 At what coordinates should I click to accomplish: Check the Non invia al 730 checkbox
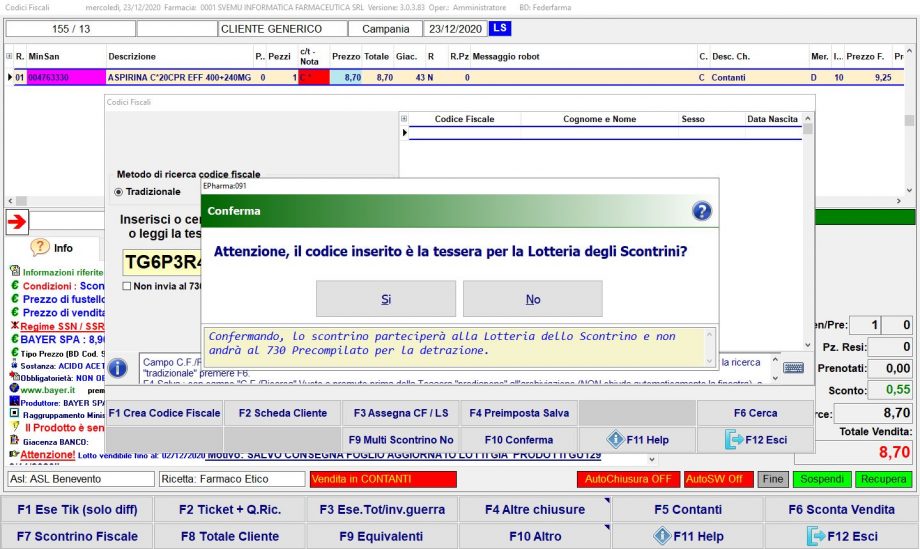tap(127, 286)
